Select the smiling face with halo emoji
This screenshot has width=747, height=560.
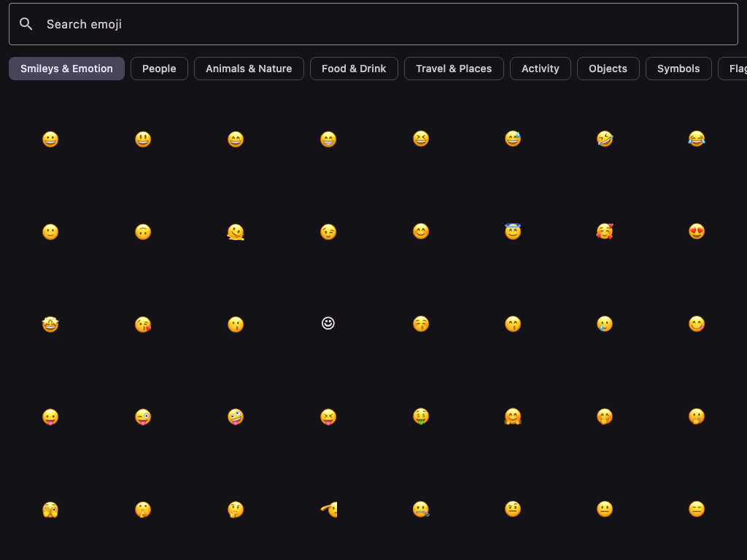(x=513, y=231)
